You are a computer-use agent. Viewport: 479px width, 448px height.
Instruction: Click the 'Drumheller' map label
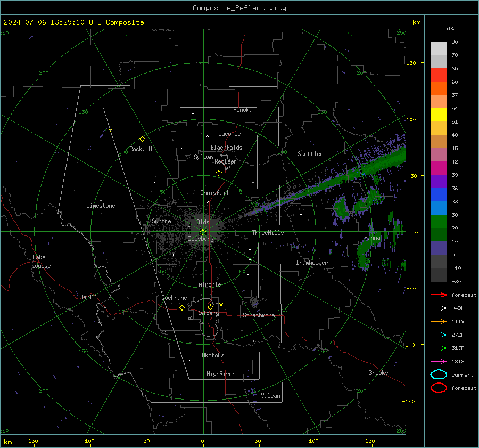[312, 263]
